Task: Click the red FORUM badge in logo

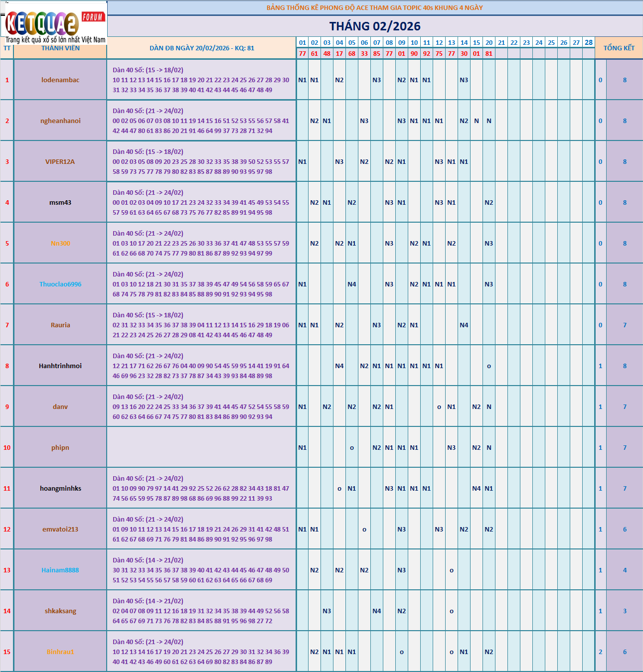Action: (x=93, y=17)
